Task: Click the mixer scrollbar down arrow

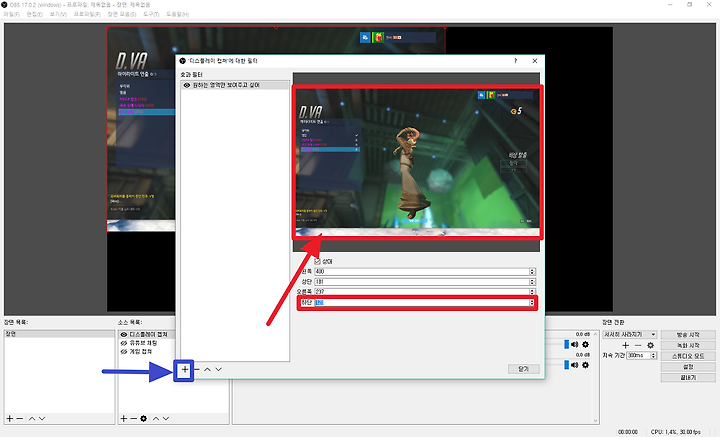Action: click(x=596, y=420)
